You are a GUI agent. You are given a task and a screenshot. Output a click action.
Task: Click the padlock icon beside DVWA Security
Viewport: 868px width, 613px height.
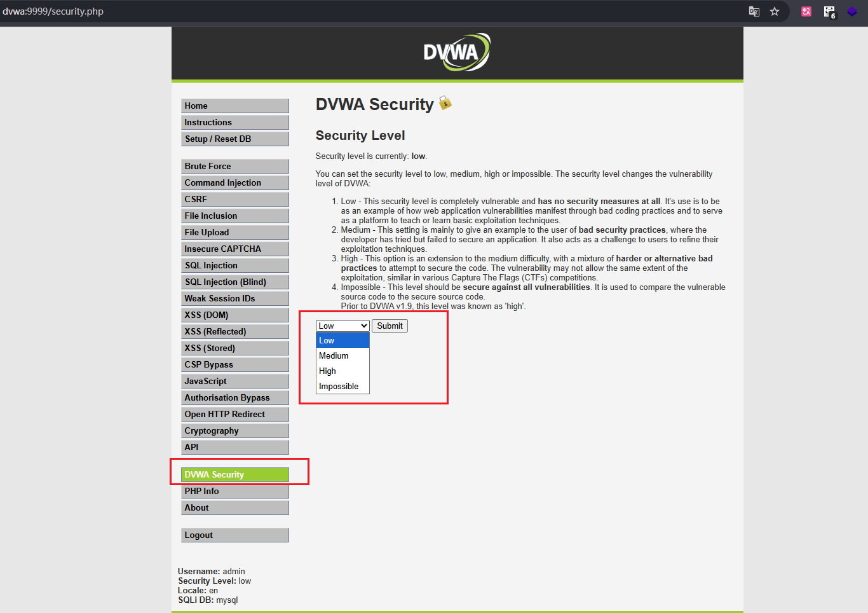coord(445,103)
